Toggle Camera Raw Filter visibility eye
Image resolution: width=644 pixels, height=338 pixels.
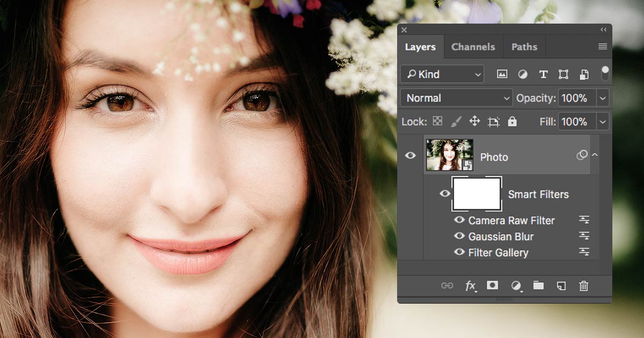[x=459, y=220]
